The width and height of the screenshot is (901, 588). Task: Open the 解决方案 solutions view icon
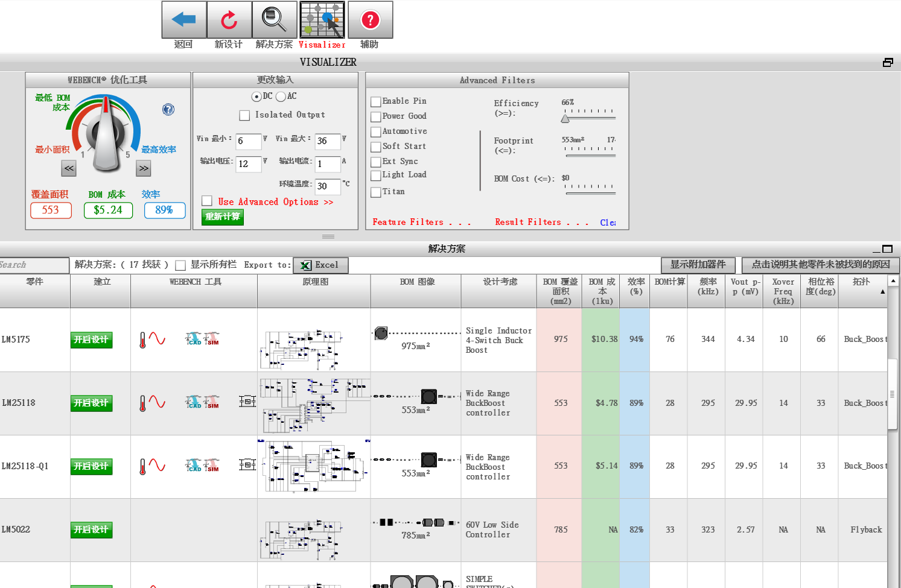(x=275, y=20)
